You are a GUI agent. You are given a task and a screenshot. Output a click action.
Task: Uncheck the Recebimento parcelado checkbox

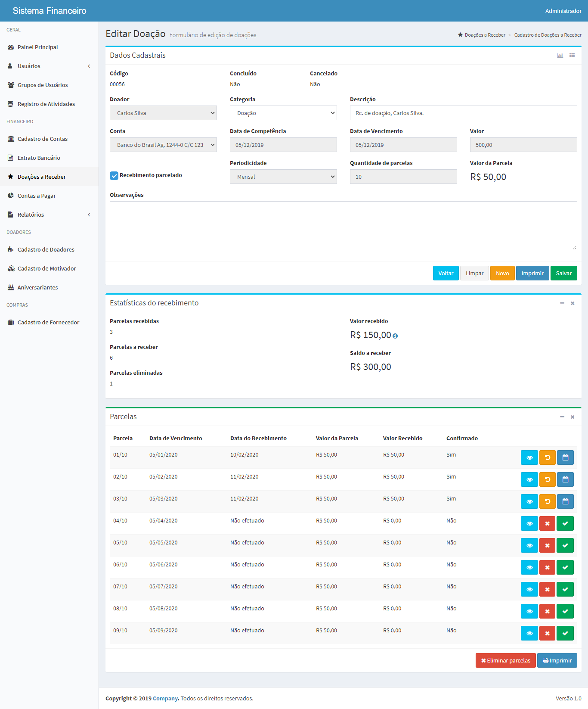pos(114,176)
